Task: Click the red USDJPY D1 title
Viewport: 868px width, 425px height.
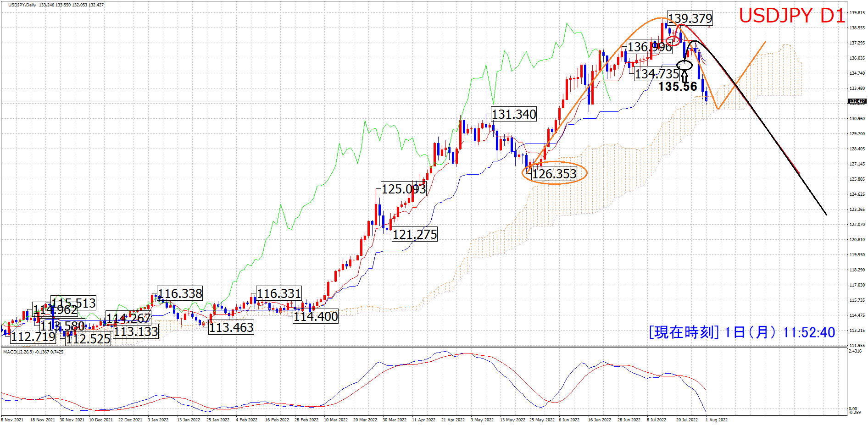Action: click(x=791, y=16)
